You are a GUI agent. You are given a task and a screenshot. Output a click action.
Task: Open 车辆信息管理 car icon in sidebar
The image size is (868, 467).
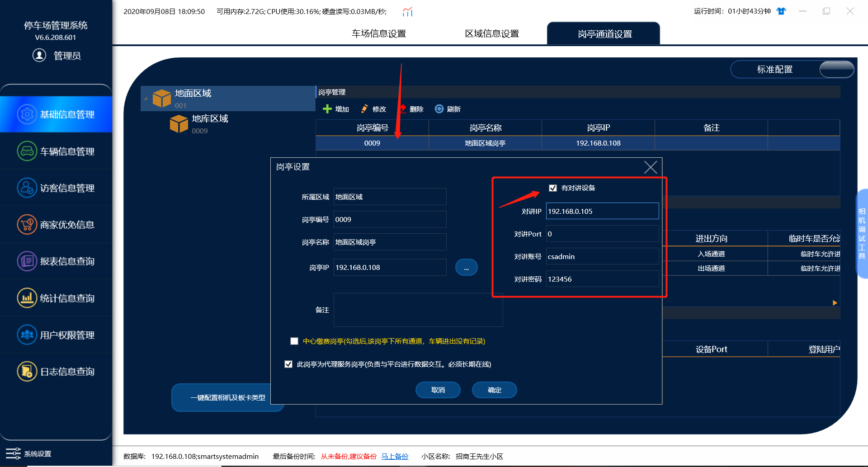tap(27, 151)
